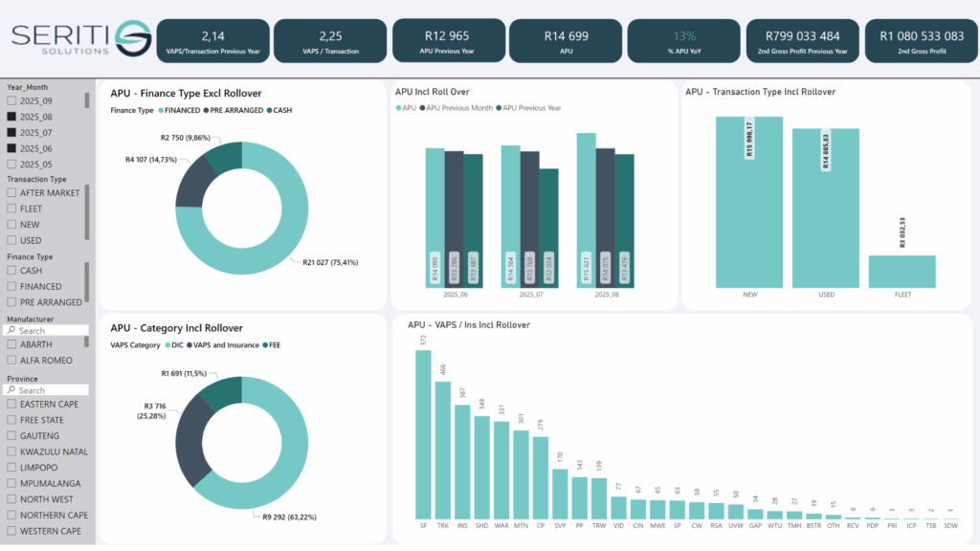
Task: Click the Year_Month slicer scrollbar
Action: pos(87,100)
